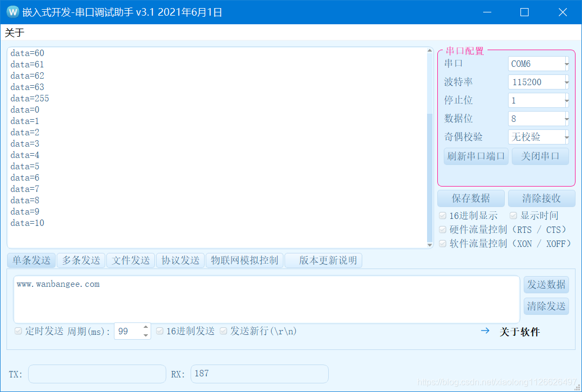Click 发送数据 to send the message
This screenshot has width=582, height=392.
[546, 285]
